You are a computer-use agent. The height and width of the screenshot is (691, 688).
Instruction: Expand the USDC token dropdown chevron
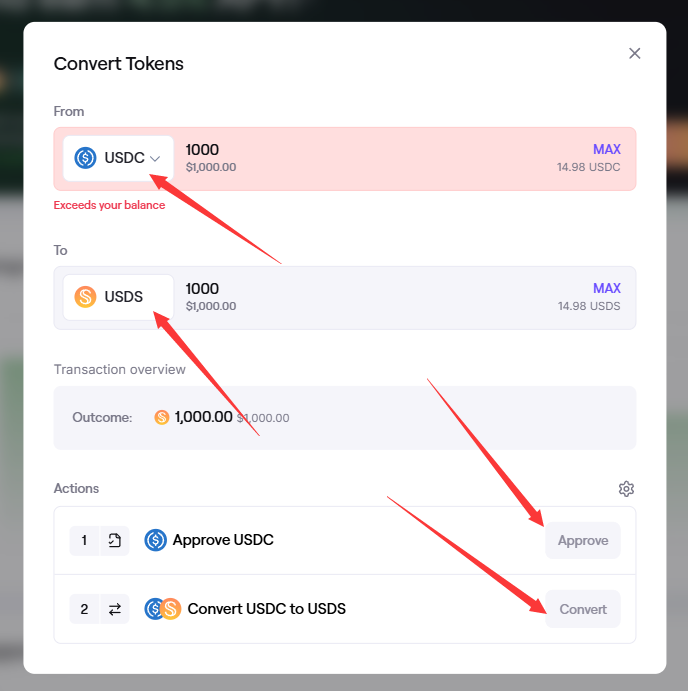155,159
